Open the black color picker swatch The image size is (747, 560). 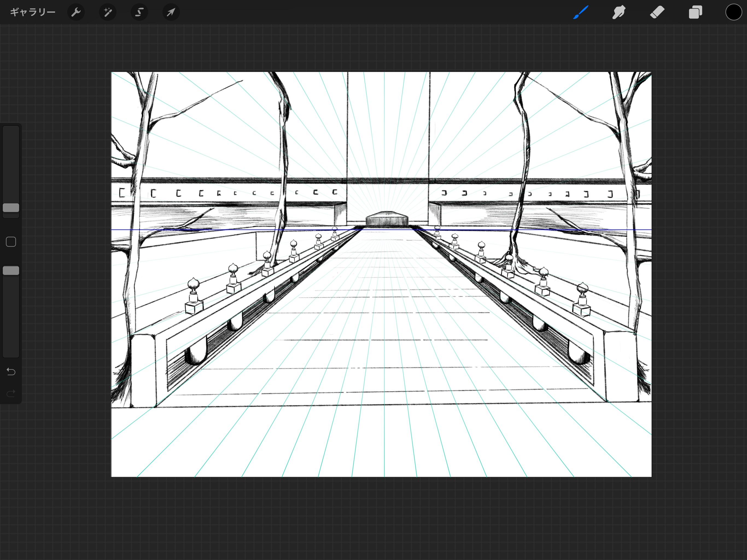pos(734,12)
